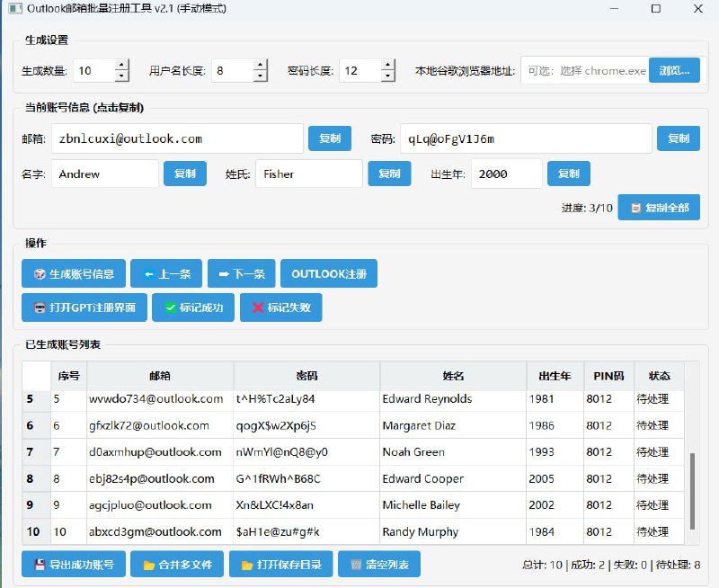Copy the password with 复制 button
The height and width of the screenshot is (588, 719).
[679, 138]
